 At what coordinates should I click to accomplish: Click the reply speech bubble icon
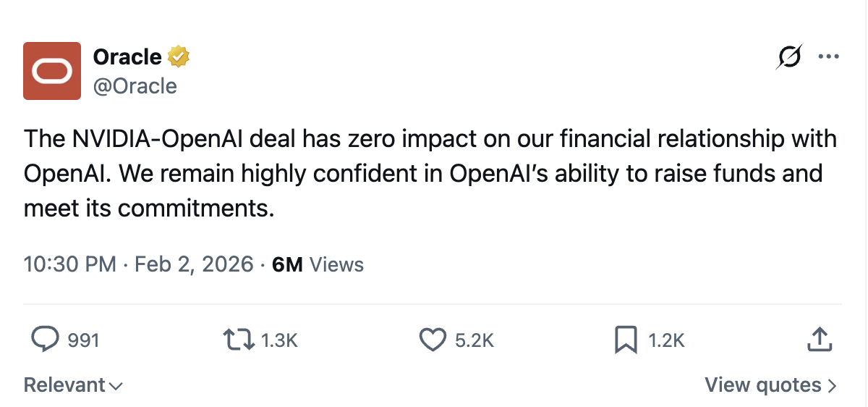click(46, 340)
